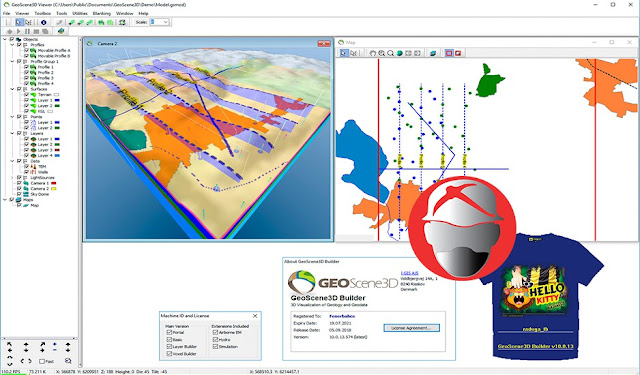The height and width of the screenshot is (375, 640).
Task: Click zoom in magnifier in Map toolbar
Action: (x=382, y=53)
